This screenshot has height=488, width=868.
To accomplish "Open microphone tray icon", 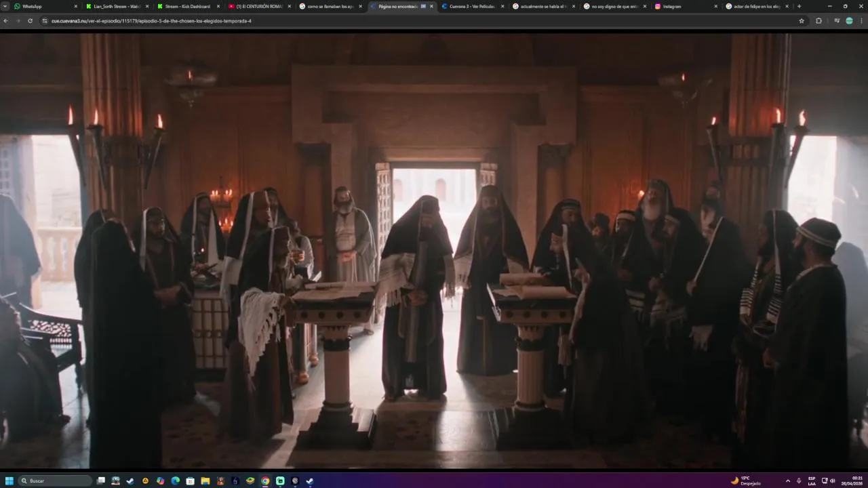I will pos(799,481).
